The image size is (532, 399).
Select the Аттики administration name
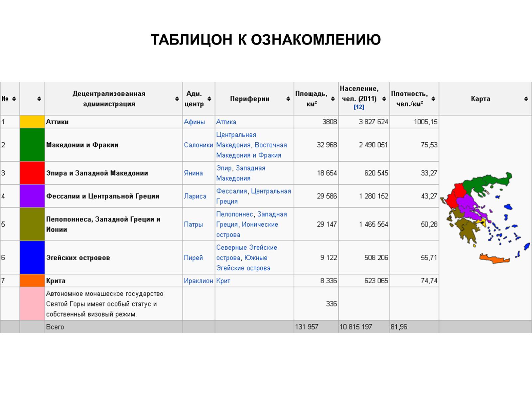57,122
